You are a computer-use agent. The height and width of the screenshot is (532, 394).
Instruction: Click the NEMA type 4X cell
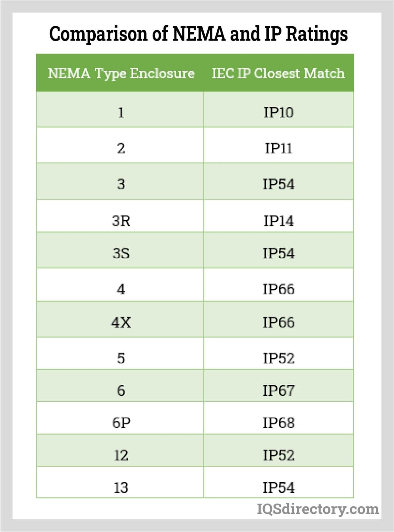(121, 322)
